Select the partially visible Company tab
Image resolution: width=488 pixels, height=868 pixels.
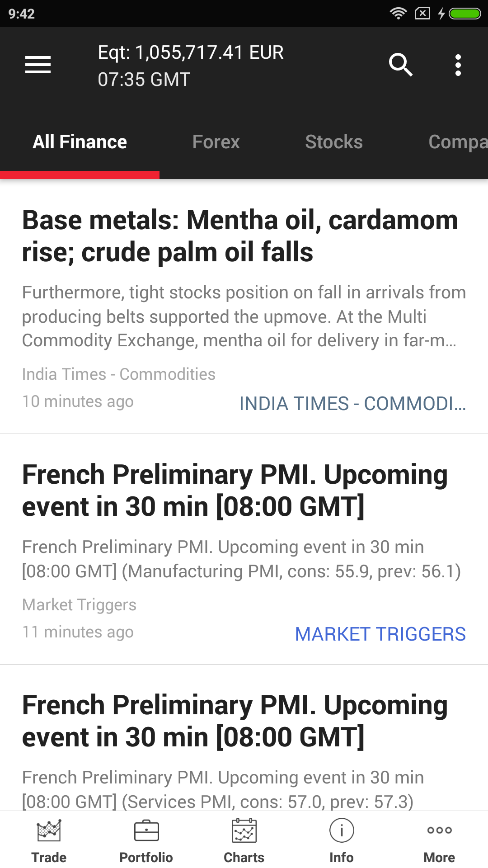pos(457,142)
